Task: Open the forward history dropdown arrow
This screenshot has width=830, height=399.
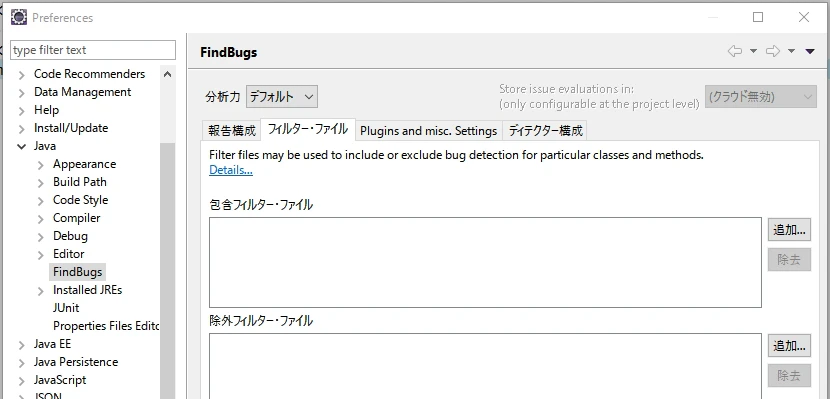Action: pos(791,51)
